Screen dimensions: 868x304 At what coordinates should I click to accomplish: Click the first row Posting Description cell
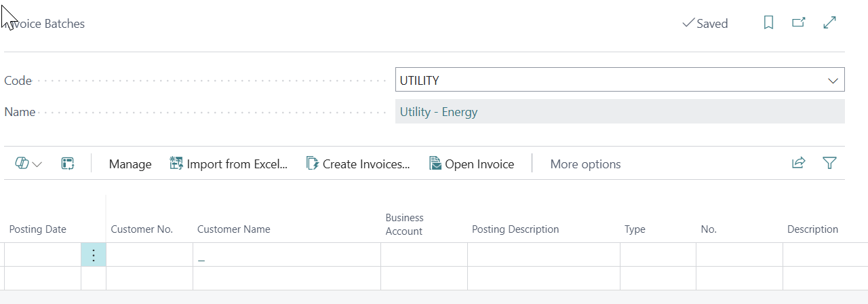click(x=543, y=255)
